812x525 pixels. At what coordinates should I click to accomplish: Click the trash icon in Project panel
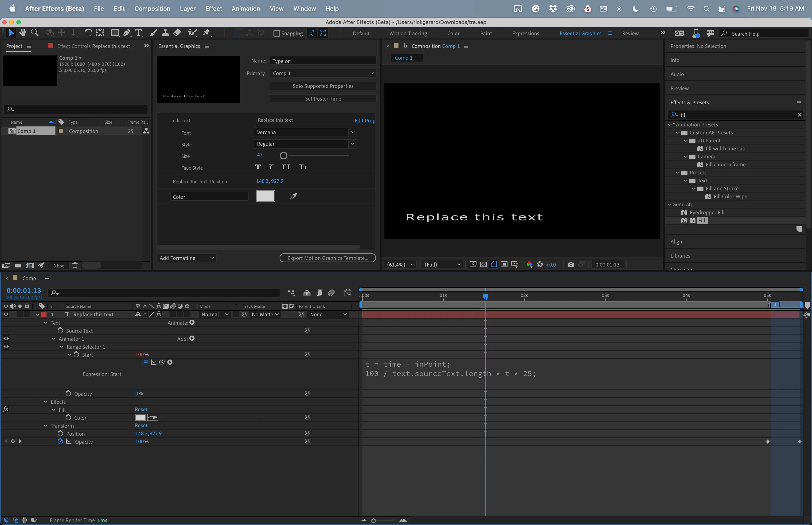pos(75,265)
